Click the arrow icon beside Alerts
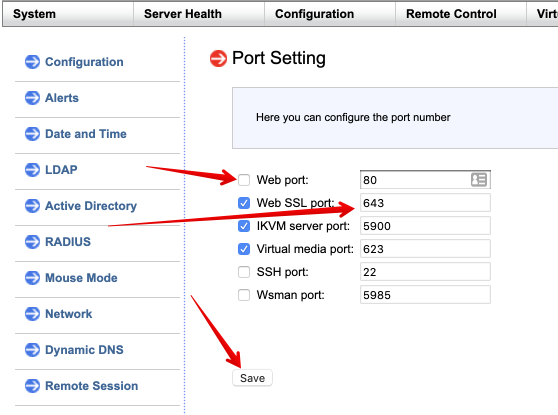The image size is (558, 415). pos(32,98)
